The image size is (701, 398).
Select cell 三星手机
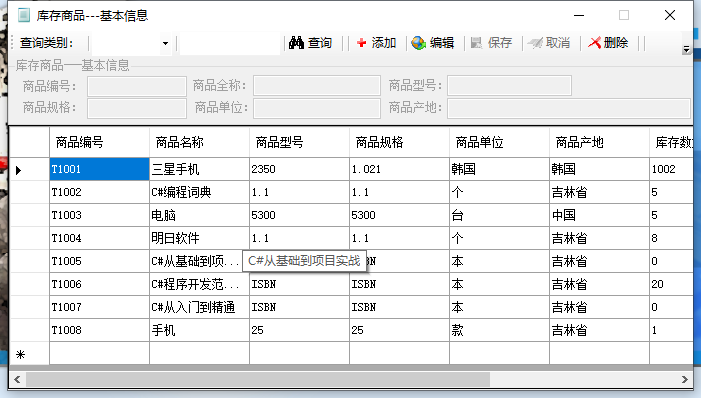tap(199, 169)
